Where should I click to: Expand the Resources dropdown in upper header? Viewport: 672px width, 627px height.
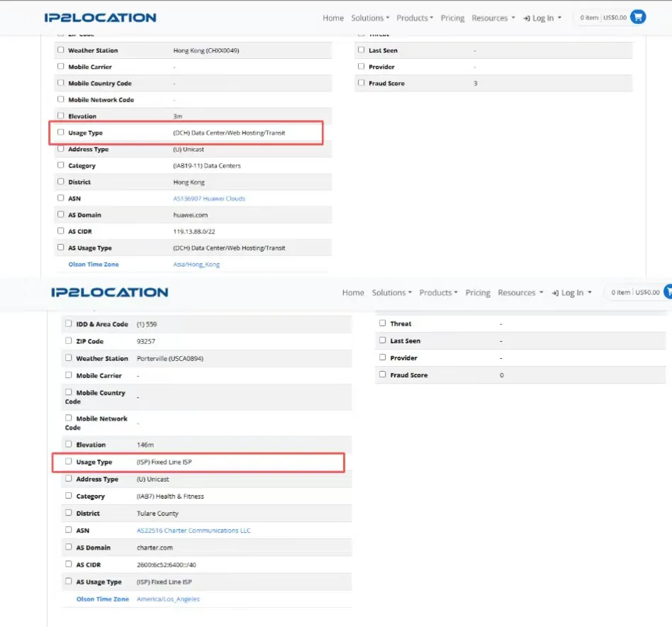[493, 18]
